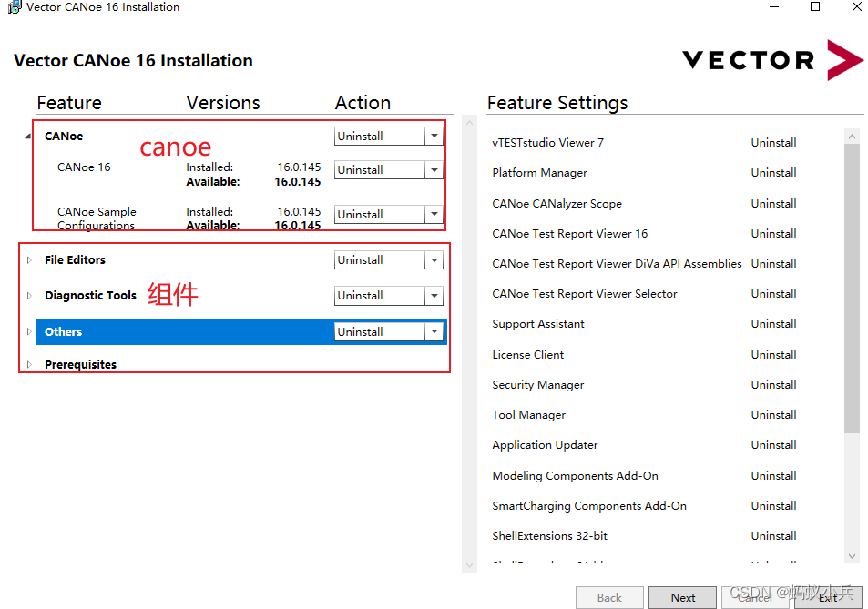Click Cancel to abort the installation
Screen dimensions: 868x609
coord(755,597)
